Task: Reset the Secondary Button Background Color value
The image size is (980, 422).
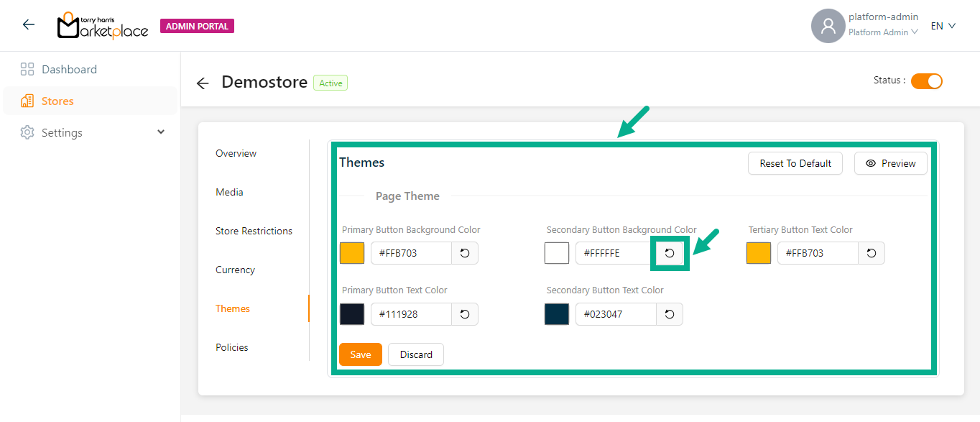Action: 670,253
